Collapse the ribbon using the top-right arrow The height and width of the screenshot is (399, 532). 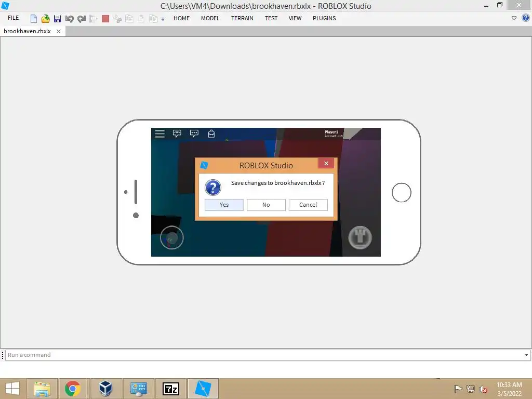tap(514, 18)
